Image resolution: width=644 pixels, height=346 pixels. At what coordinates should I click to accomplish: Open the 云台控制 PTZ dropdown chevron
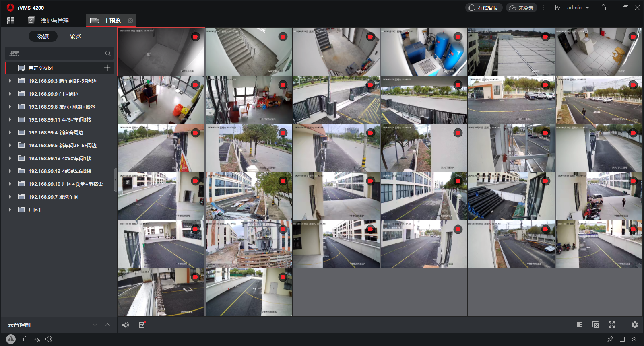pos(95,325)
